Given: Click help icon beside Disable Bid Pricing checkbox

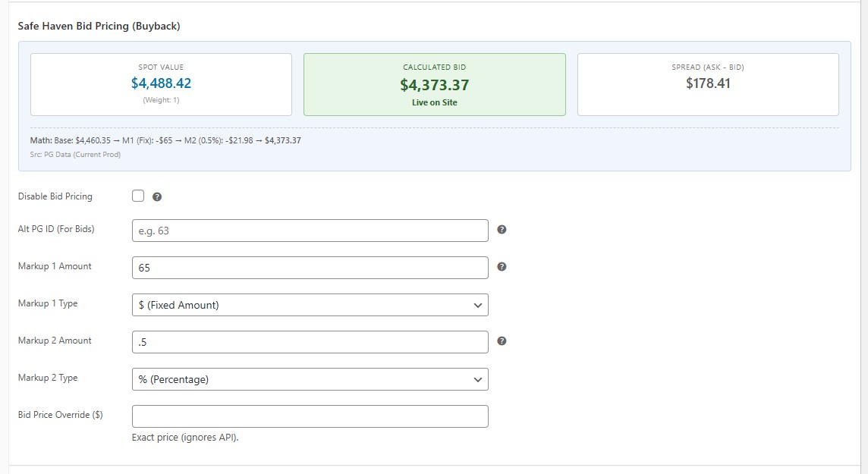Looking at the screenshot, I should tap(157, 197).
